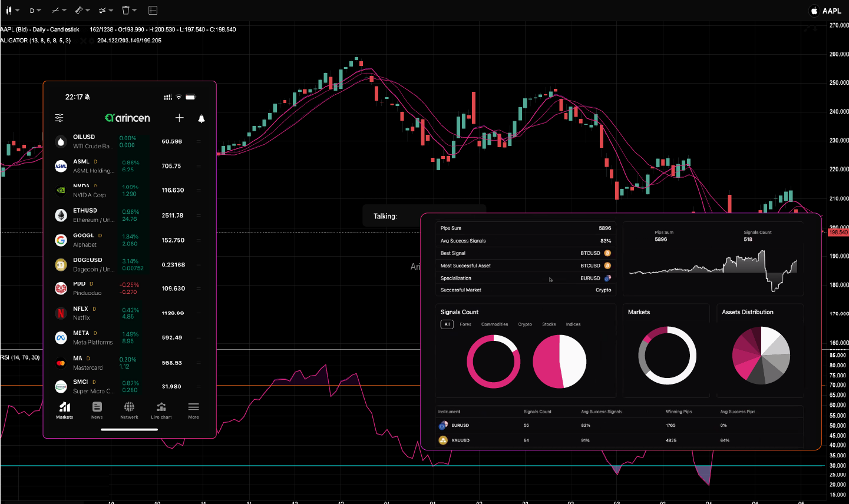Open the Network tab
Viewport: 849px width, 504px height.
(x=129, y=410)
